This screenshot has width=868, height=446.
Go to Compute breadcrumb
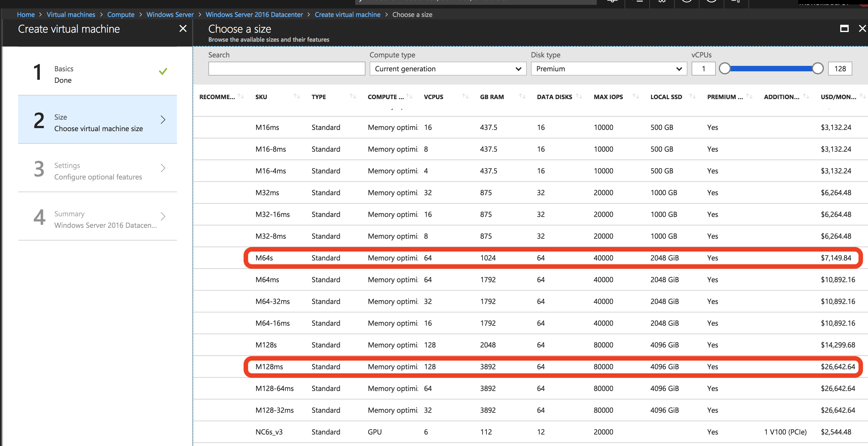(x=121, y=15)
